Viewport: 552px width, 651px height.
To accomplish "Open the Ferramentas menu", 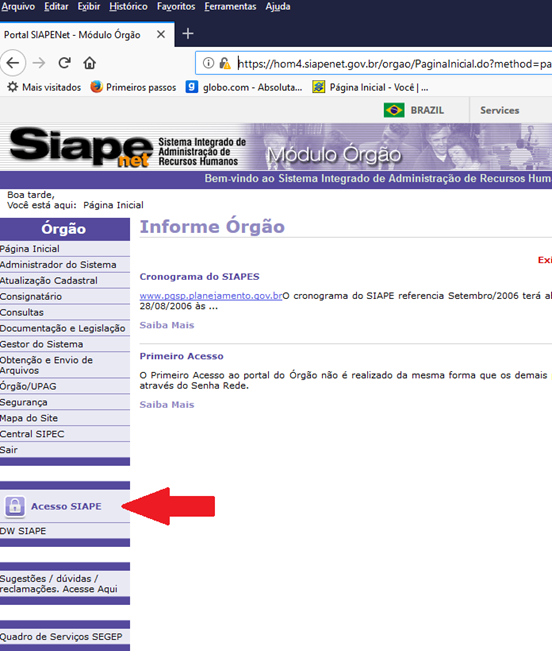I will (230, 7).
